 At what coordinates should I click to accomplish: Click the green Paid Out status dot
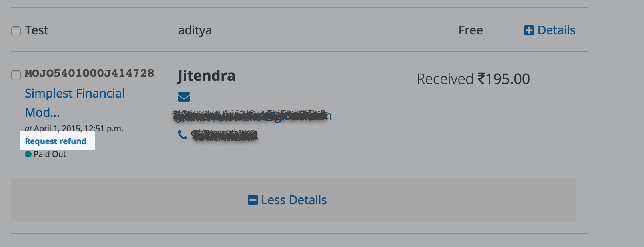28,154
